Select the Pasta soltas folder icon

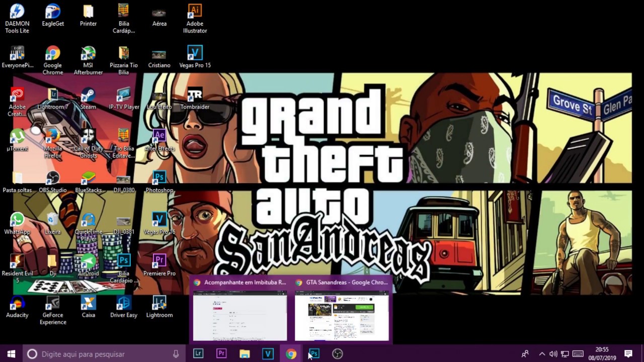(17, 182)
